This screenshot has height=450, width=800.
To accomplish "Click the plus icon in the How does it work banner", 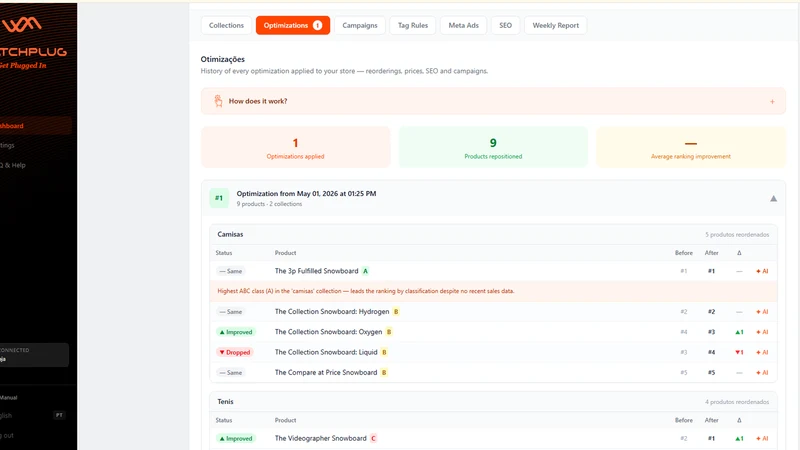I will click(772, 102).
